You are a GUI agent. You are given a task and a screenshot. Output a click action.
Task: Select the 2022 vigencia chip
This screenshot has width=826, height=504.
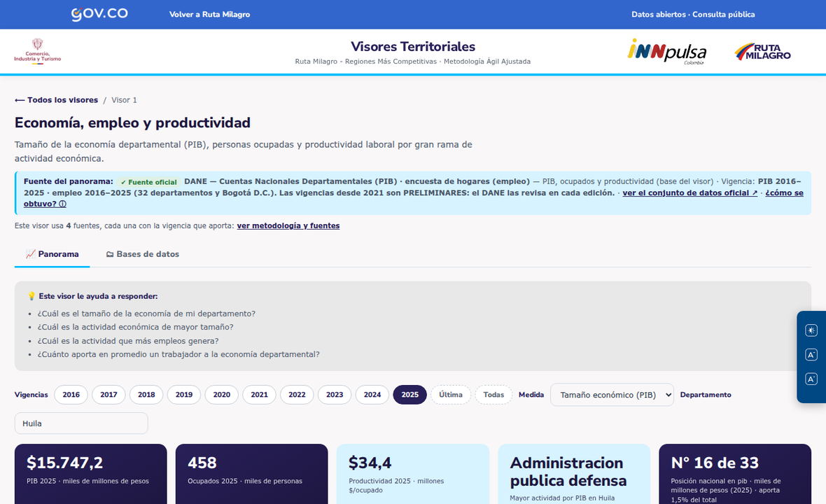click(x=297, y=395)
